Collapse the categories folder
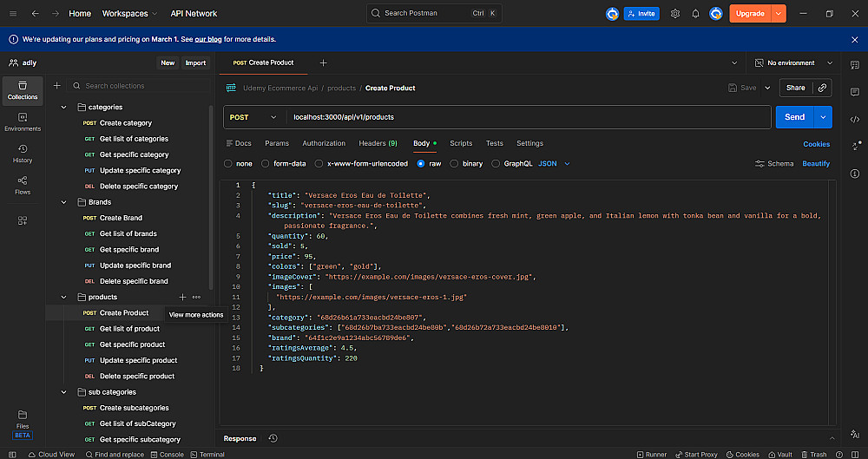 [x=63, y=107]
